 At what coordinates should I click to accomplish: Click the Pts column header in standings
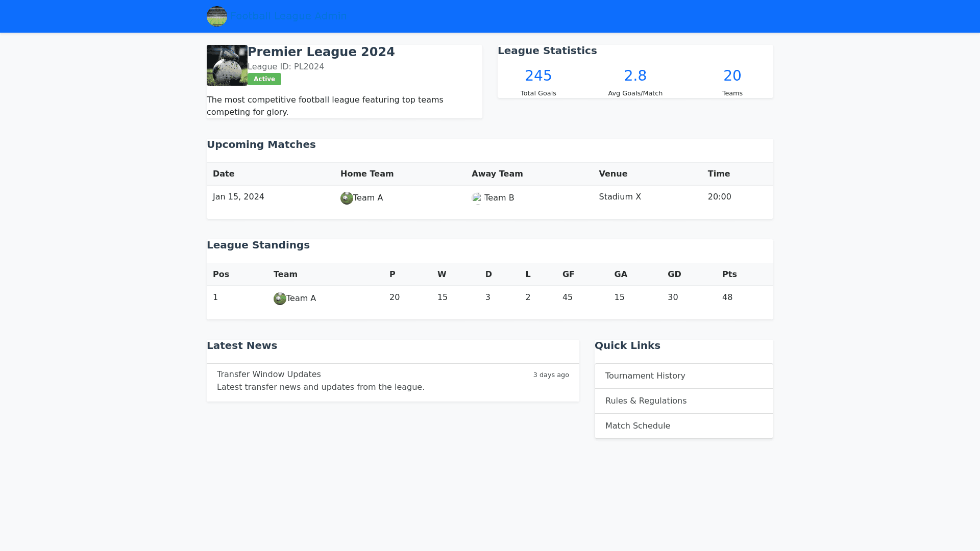point(729,274)
